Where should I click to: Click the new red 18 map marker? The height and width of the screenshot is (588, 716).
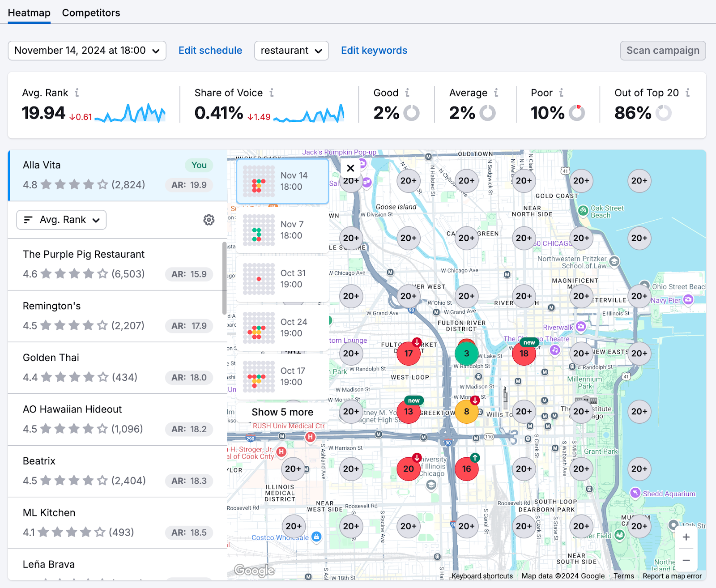coord(524,354)
